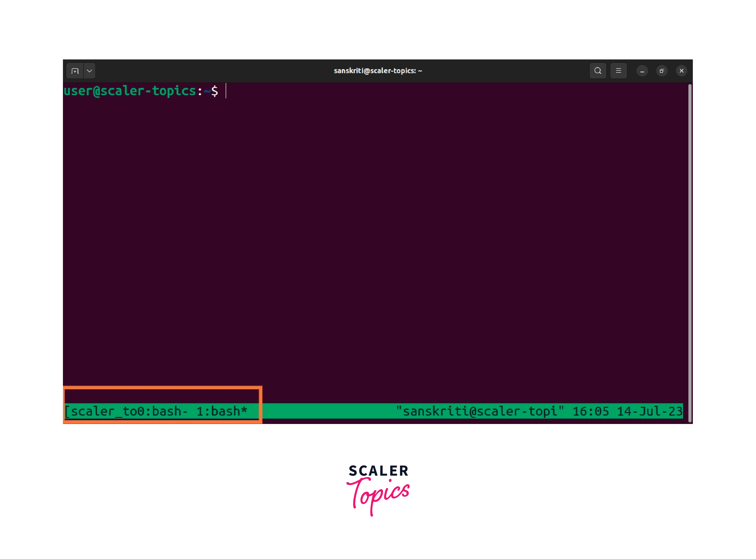The height and width of the screenshot is (559, 756).
Task: Select tmux window 1:bash* in status bar
Action: (221, 411)
